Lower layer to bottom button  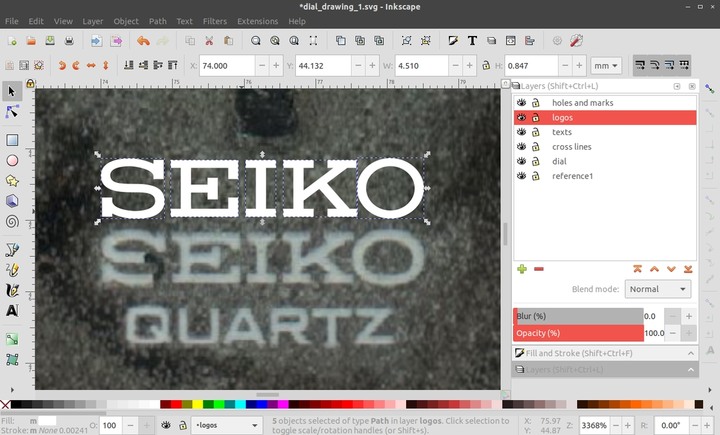[x=688, y=269]
